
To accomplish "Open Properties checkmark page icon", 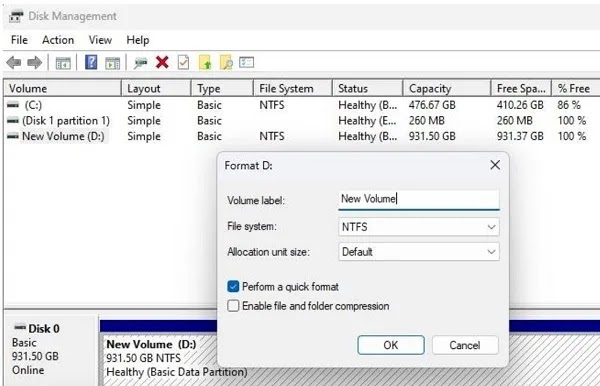I will pos(184,62).
